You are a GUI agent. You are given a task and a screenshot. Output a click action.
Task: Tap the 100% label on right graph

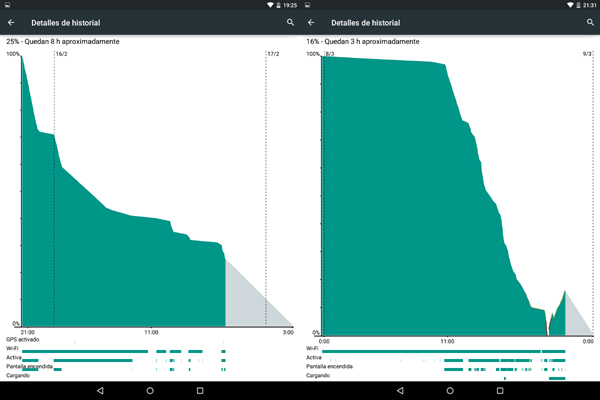tap(313, 54)
